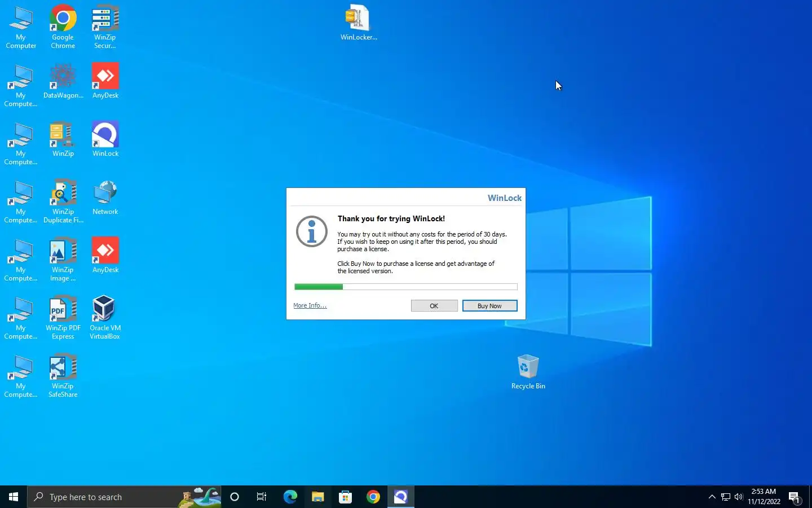Select the Google Chrome desktop shortcut
This screenshot has height=508, width=812.
[63, 28]
